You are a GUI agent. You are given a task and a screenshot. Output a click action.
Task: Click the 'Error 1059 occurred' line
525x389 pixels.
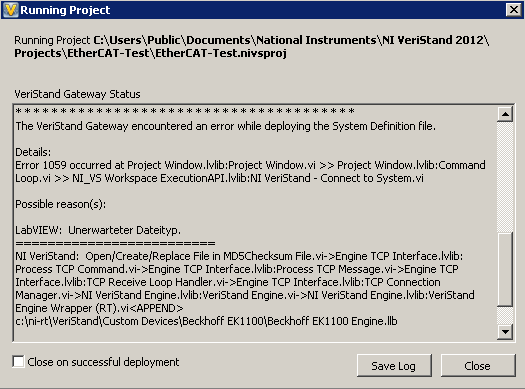250,165
